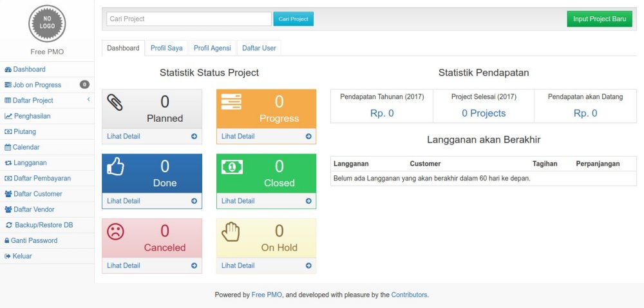Click the thumbs-up icon on Done card

coord(115,167)
